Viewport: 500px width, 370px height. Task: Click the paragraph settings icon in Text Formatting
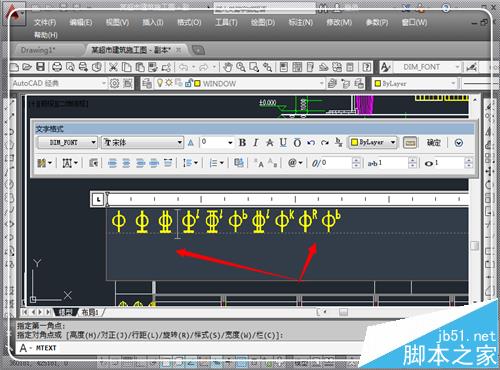[x=93, y=163]
